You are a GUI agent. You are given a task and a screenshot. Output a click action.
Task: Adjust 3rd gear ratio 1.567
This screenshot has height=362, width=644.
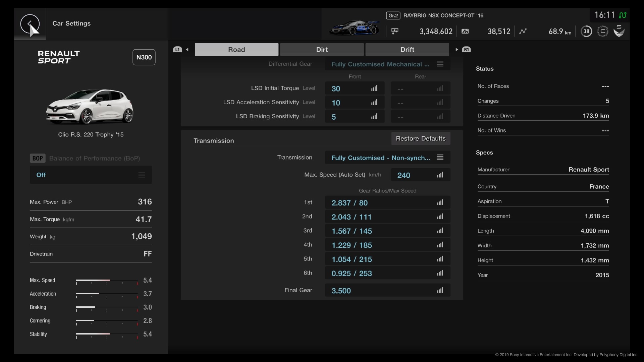pos(387,231)
